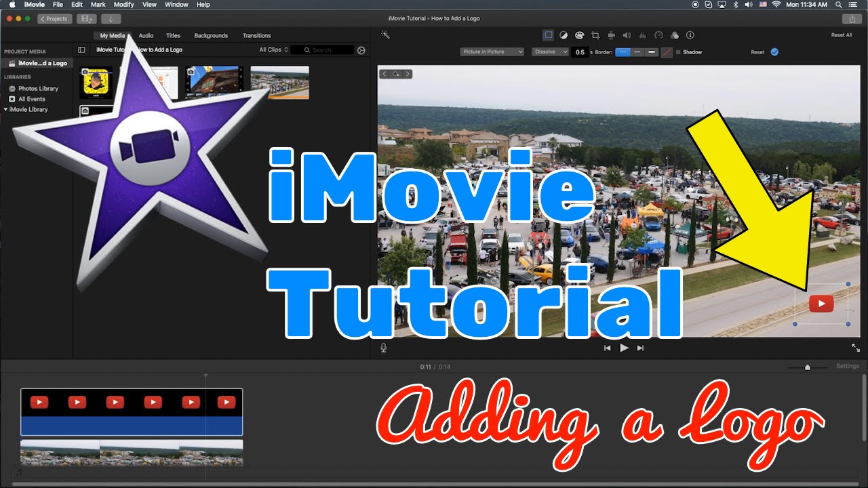Open the All Clips filter dropdown
Image resolution: width=868 pixels, height=488 pixels.
(x=273, y=50)
